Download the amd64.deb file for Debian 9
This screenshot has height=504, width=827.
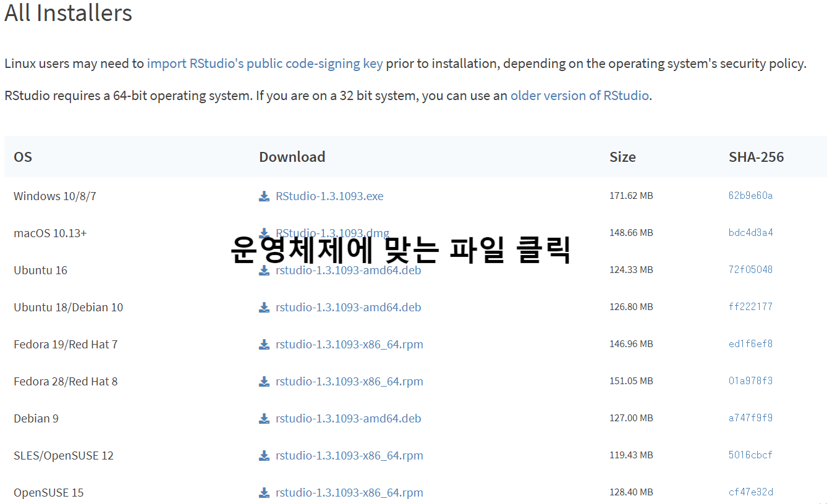click(x=349, y=418)
